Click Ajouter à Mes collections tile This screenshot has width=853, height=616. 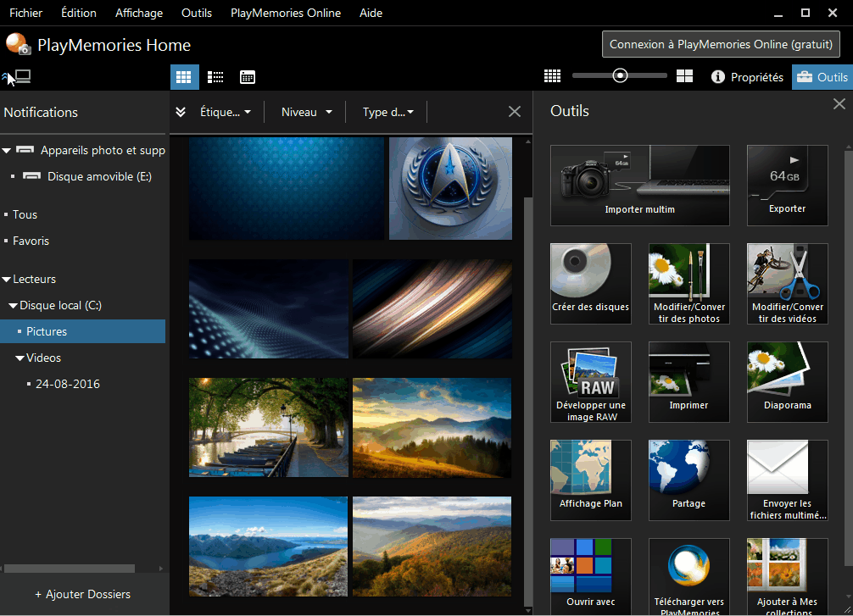click(x=787, y=577)
